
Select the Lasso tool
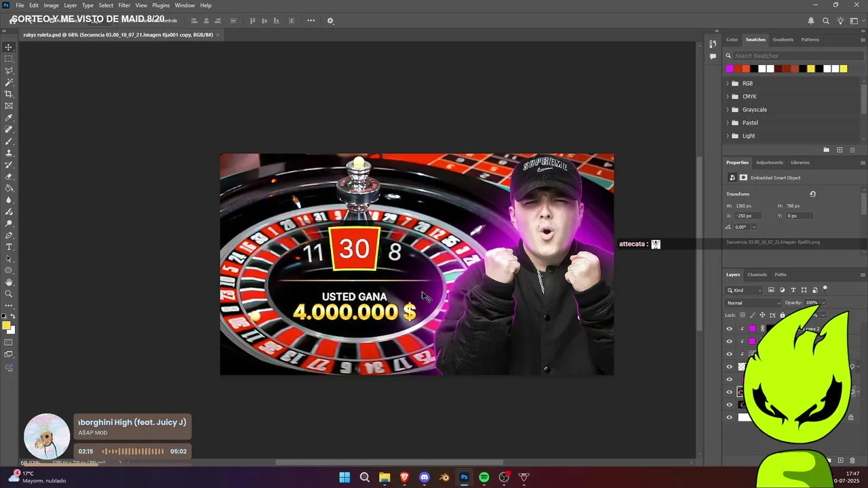pos(9,70)
